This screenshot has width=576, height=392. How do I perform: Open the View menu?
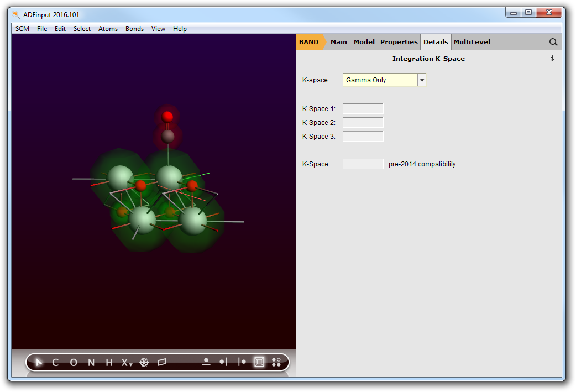[x=158, y=29]
